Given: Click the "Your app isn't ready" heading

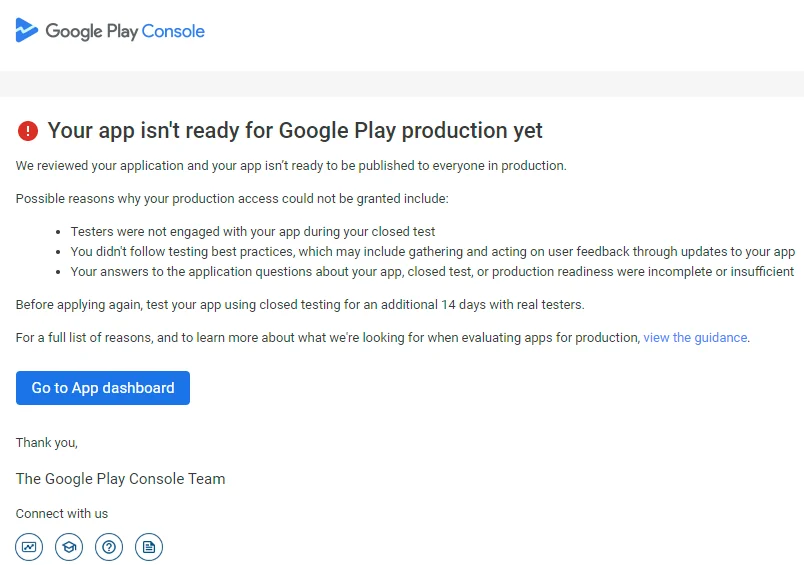Looking at the screenshot, I should coord(295,131).
